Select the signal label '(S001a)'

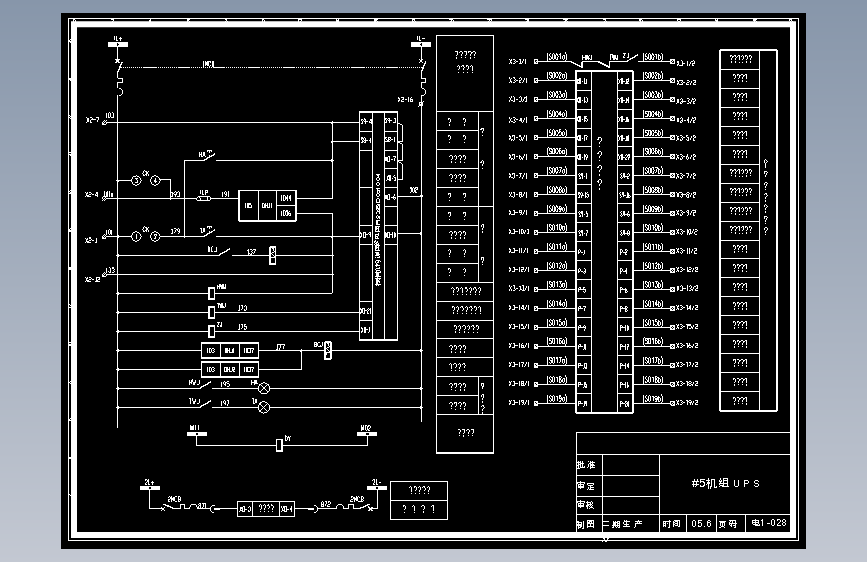pyautogui.click(x=557, y=57)
